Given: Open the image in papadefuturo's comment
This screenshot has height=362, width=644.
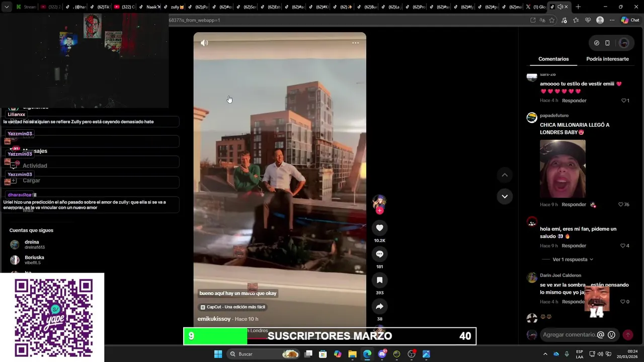Looking at the screenshot, I should point(562,169).
